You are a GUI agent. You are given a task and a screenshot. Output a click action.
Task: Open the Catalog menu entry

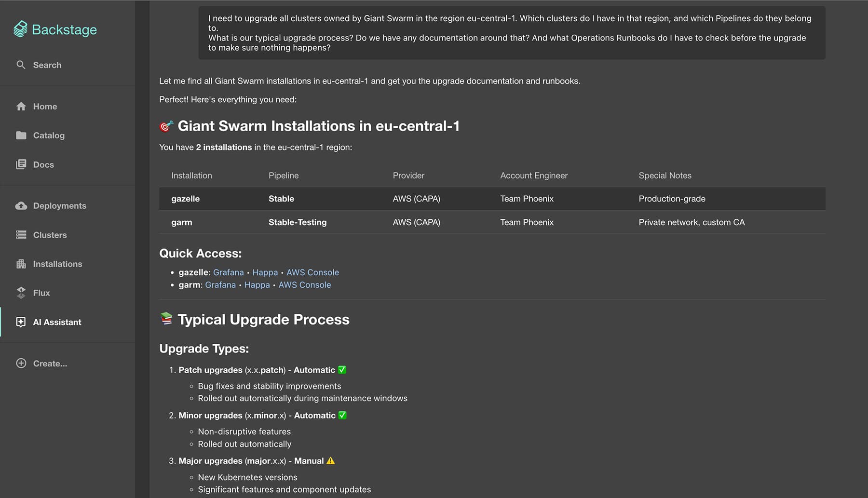[x=49, y=135]
